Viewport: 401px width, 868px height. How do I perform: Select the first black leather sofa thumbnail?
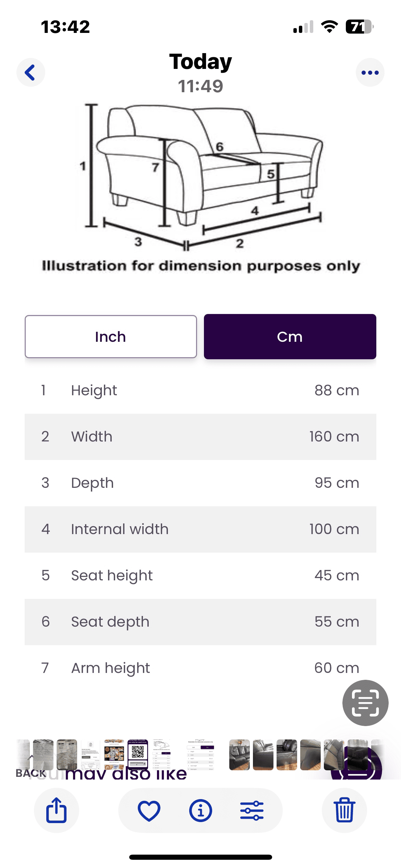click(x=239, y=755)
